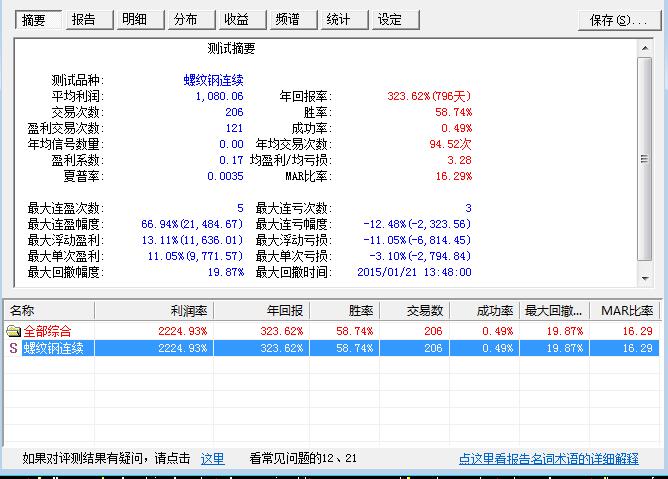
Task: Click the MAR比率 column header
Action: (627, 311)
